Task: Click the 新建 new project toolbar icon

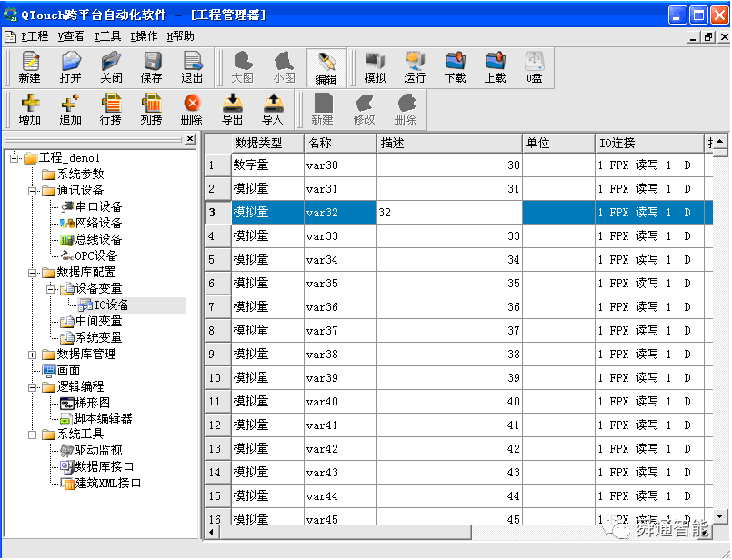Action: (30, 67)
